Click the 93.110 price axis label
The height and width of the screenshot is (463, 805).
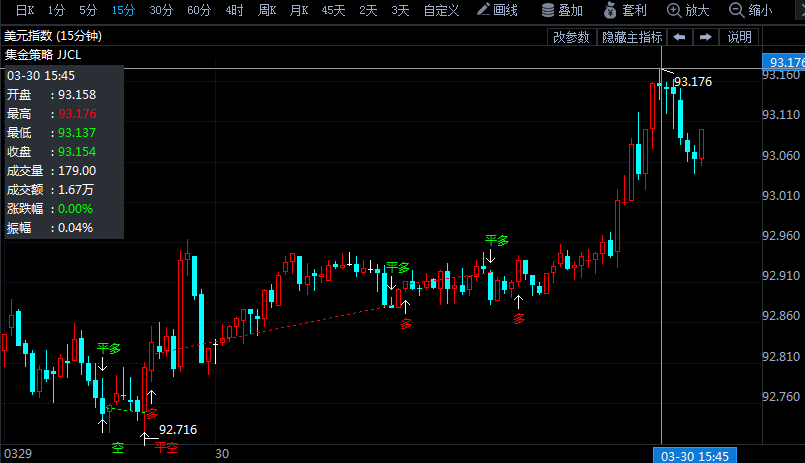click(781, 114)
